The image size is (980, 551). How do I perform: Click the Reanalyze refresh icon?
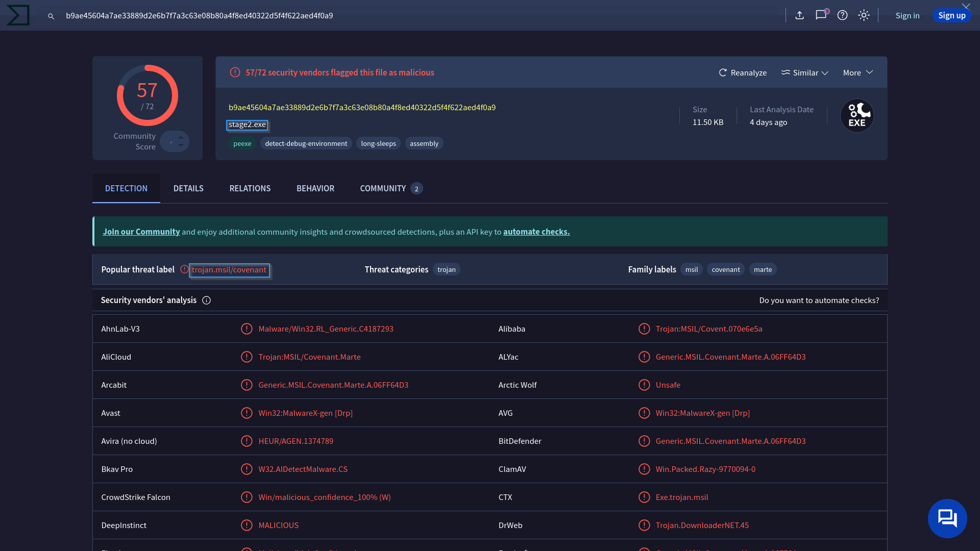(723, 73)
